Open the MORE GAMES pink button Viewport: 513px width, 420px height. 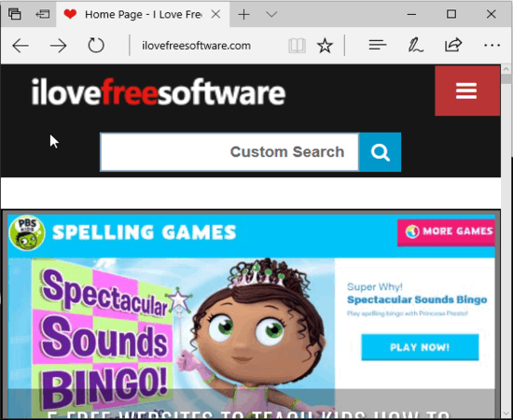pos(446,232)
